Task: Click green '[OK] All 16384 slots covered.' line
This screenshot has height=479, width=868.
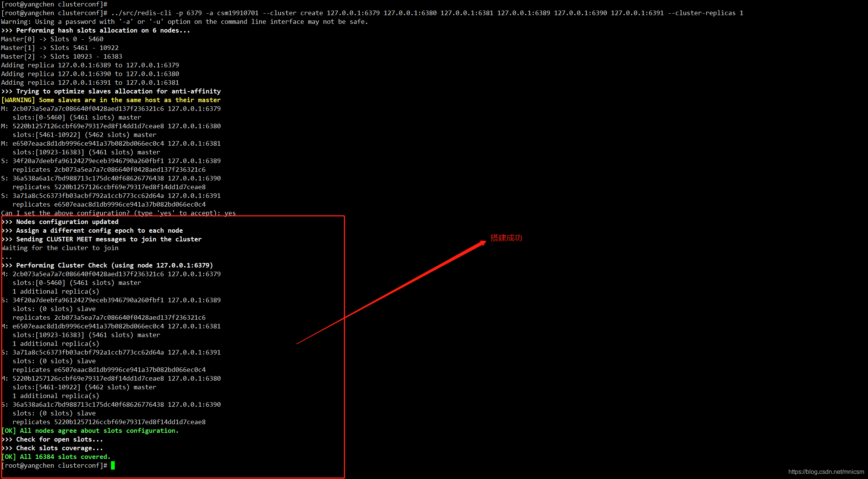Action: (56, 457)
